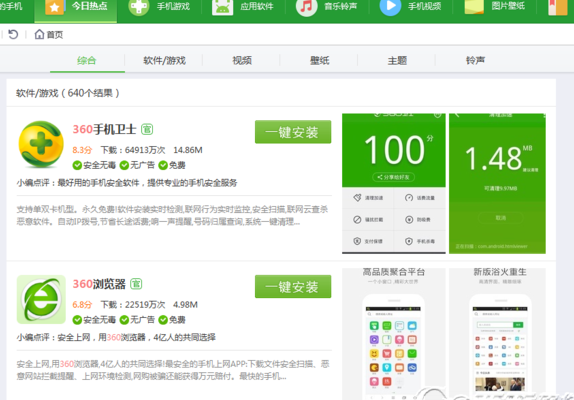Switch to the 壁纸 tab

click(x=320, y=60)
